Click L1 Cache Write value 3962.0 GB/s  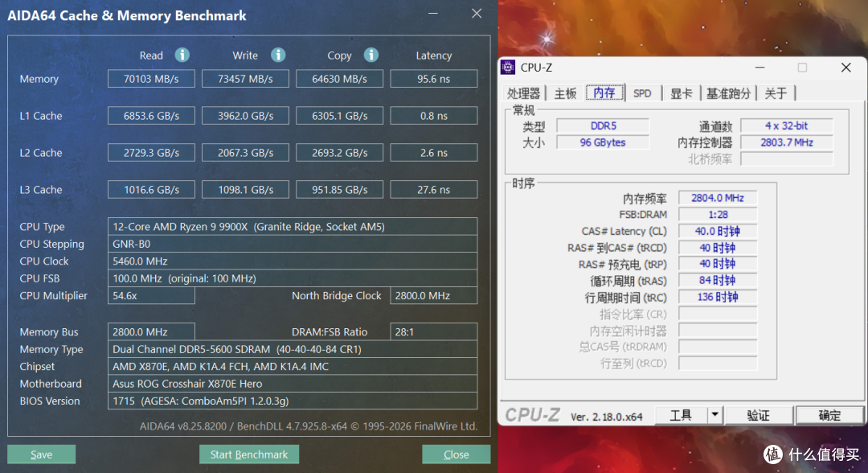click(x=245, y=116)
